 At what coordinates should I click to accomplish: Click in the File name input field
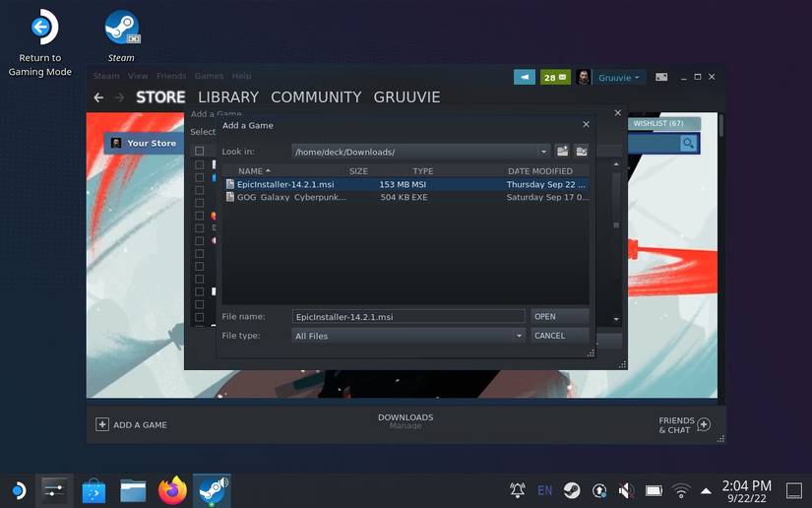[408, 316]
